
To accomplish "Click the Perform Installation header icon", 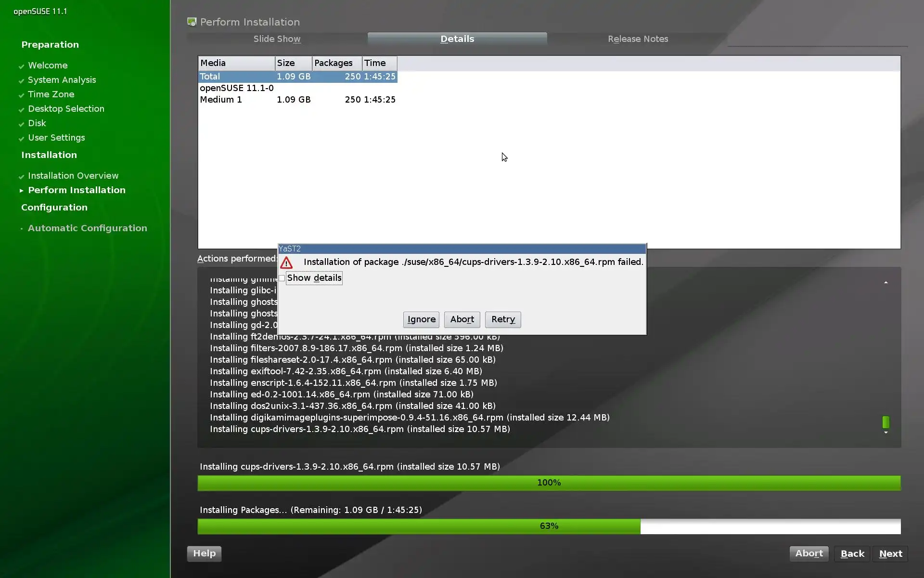I will (x=192, y=22).
